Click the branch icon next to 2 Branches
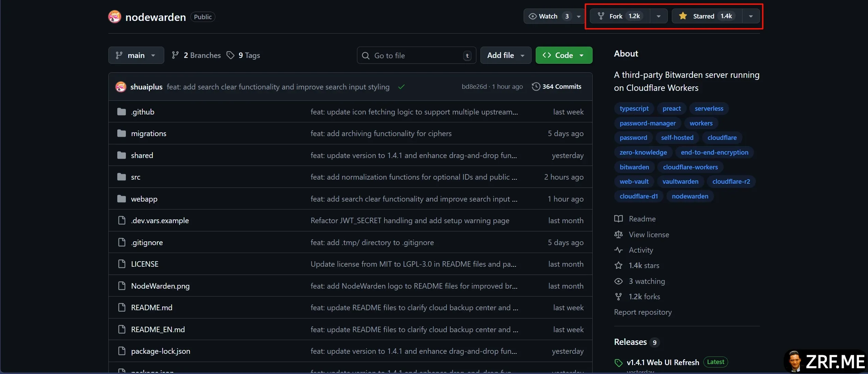This screenshot has width=868, height=374. 175,55
